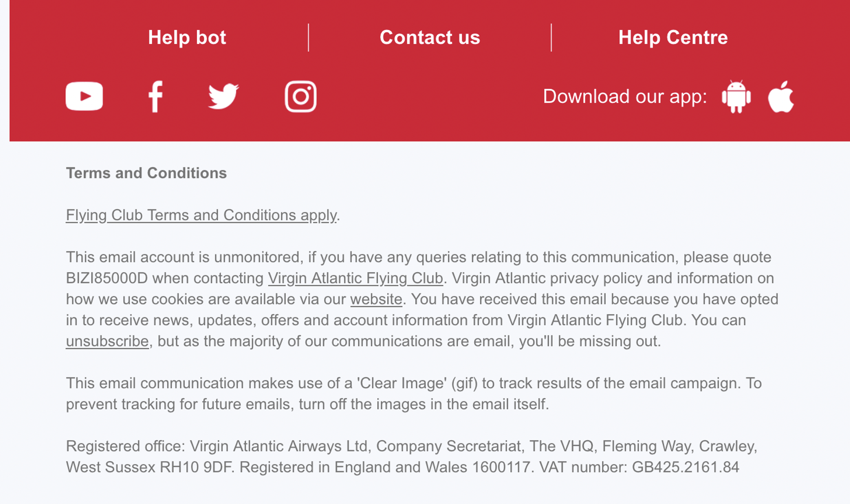Open the Instagram icon
This screenshot has width=850, height=504.
[301, 96]
